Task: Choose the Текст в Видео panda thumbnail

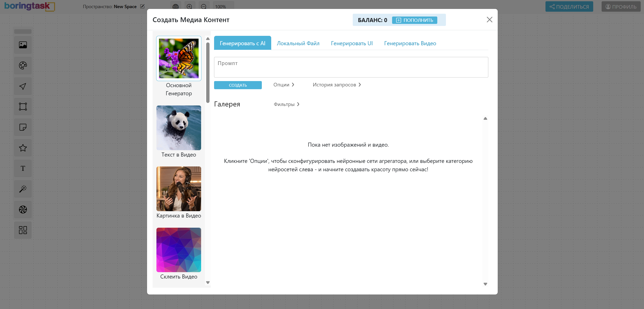Action: coord(179,128)
